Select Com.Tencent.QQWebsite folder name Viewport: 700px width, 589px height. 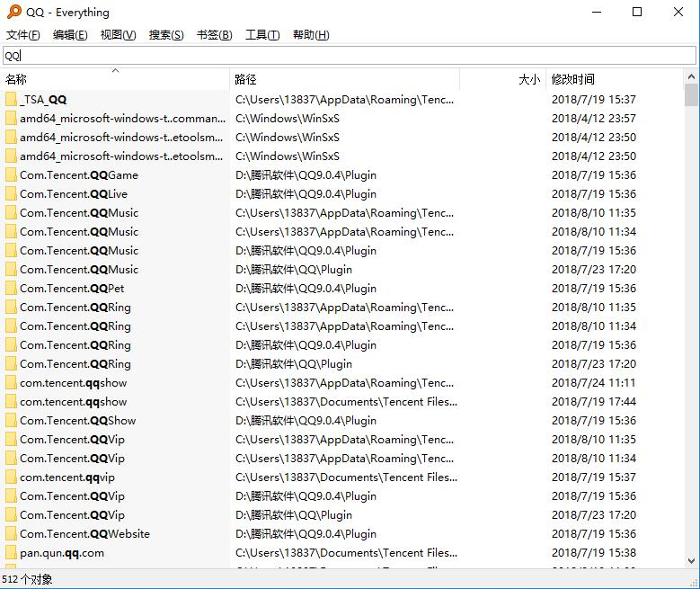pyautogui.click(x=84, y=533)
